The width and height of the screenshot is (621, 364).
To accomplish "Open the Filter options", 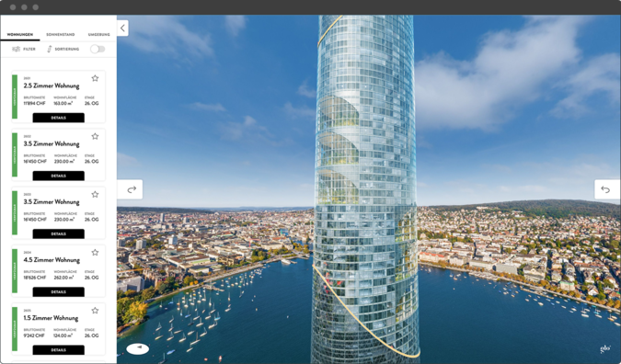I will (24, 49).
